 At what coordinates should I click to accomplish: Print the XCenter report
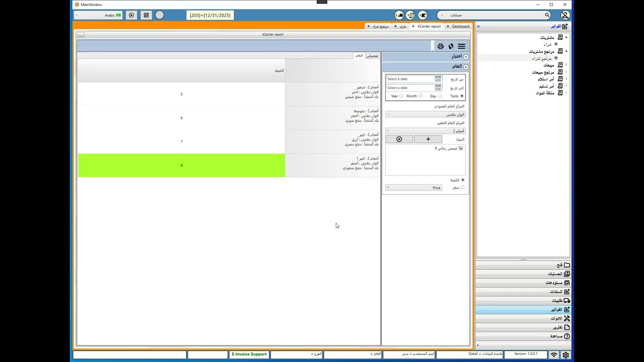coord(441,46)
